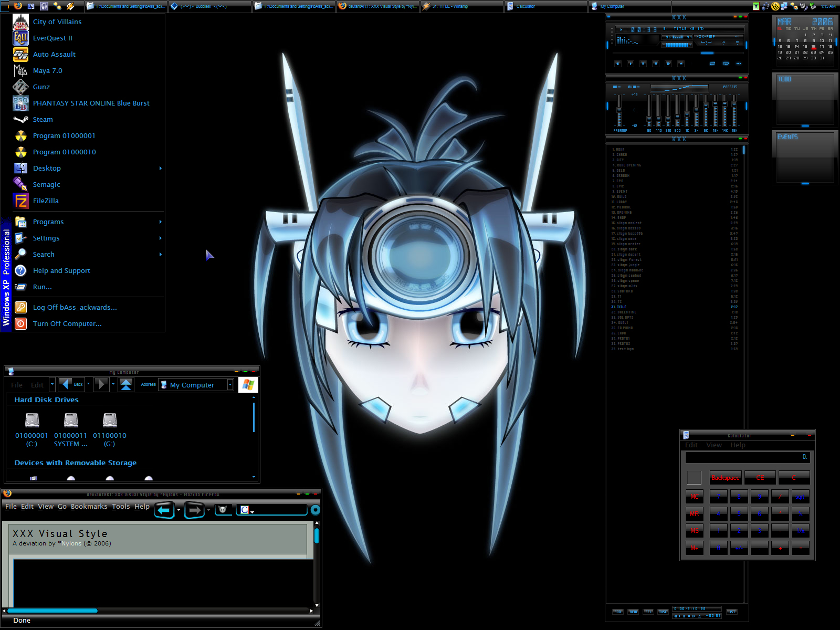Screen dimensions: 840x630
Task: Click Winamp play button
Action: coord(631,64)
